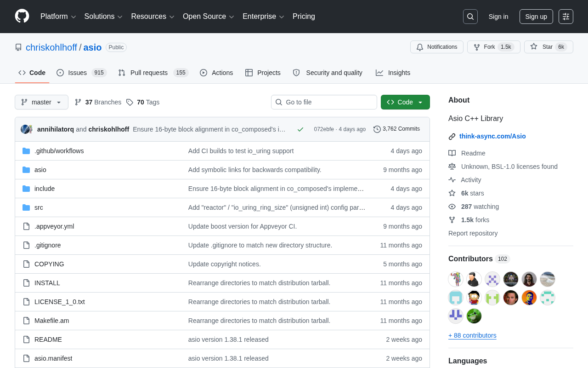Click the commit history clock icon

(x=377, y=129)
